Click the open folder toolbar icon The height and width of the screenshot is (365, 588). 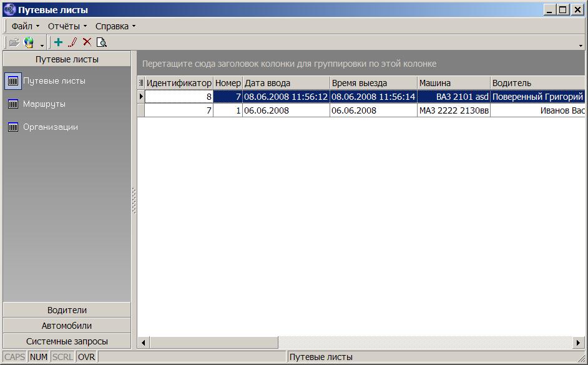pos(14,42)
